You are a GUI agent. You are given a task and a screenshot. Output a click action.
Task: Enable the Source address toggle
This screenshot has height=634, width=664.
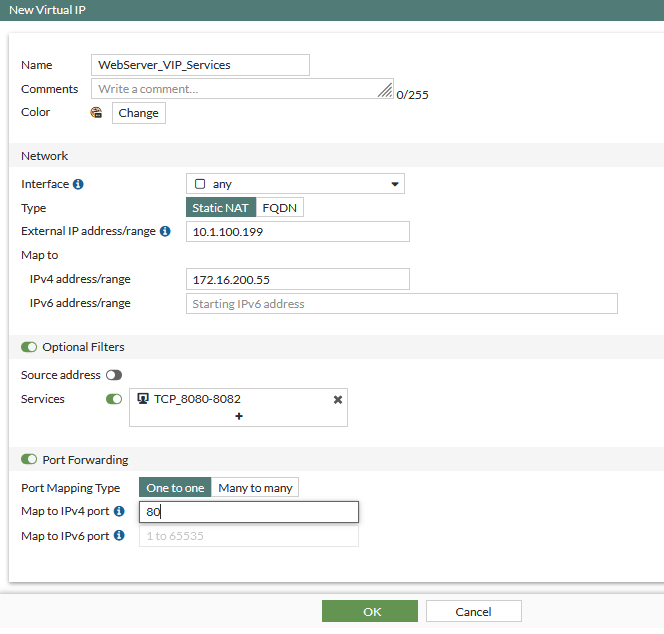(x=113, y=375)
